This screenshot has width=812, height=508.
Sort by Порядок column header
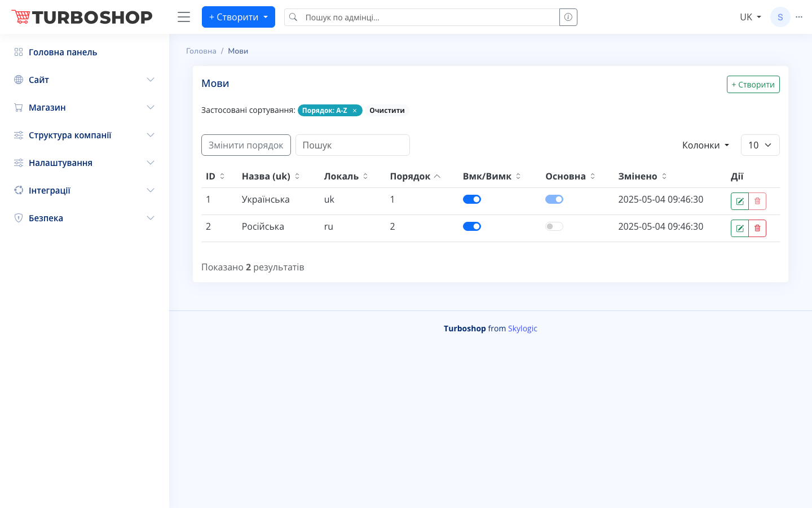point(415,176)
